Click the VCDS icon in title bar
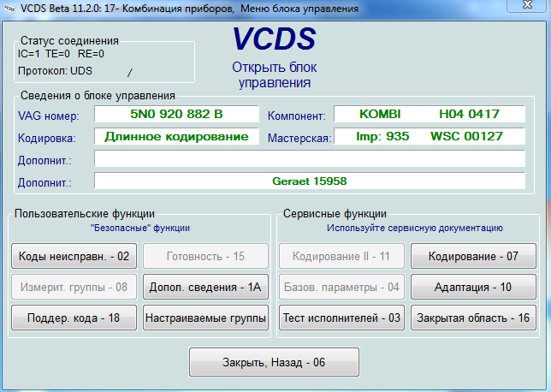This screenshot has height=392, width=551. (9, 9)
